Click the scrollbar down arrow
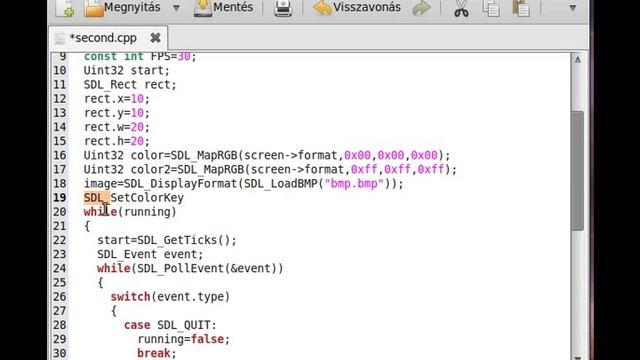The image size is (640, 360). pos(578,357)
